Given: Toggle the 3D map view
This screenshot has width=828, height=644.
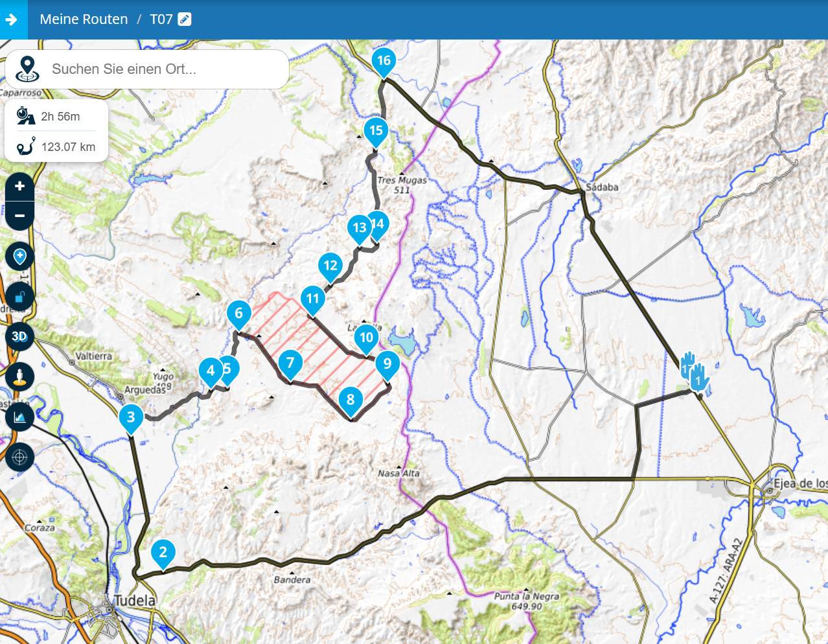Looking at the screenshot, I should (x=20, y=336).
